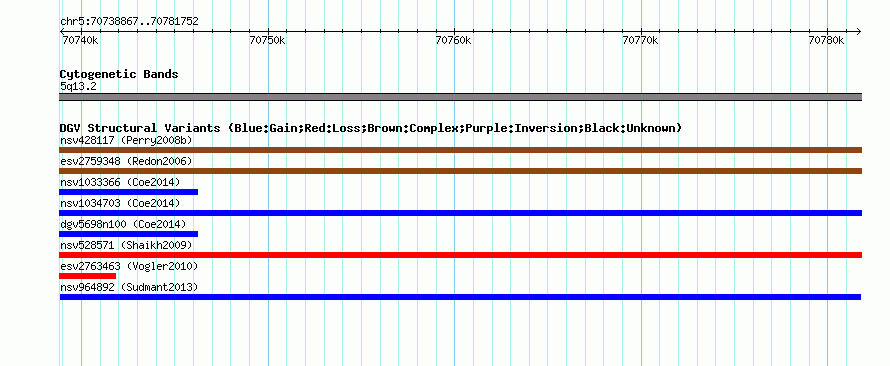The height and width of the screenshot is (366, 890).
Task: Click the long blue bar under nsv1034703
Action: tap(460, 213)
